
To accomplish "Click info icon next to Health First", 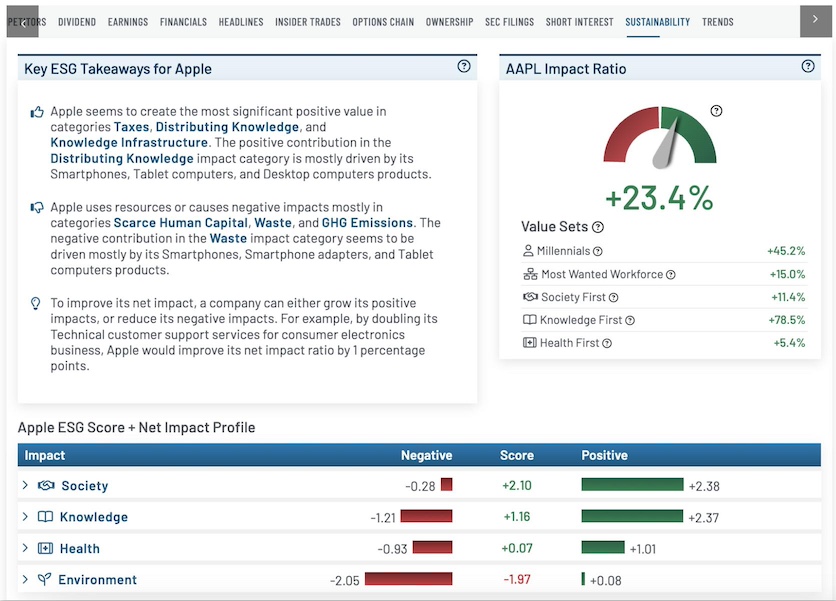I will click(x=607, y=343).
